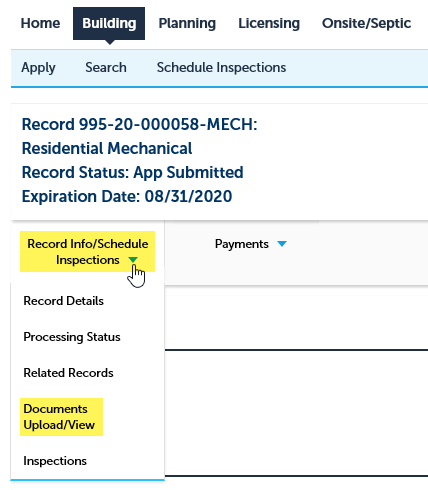Choose Record Details from the dropdown

tap(64, 301)
